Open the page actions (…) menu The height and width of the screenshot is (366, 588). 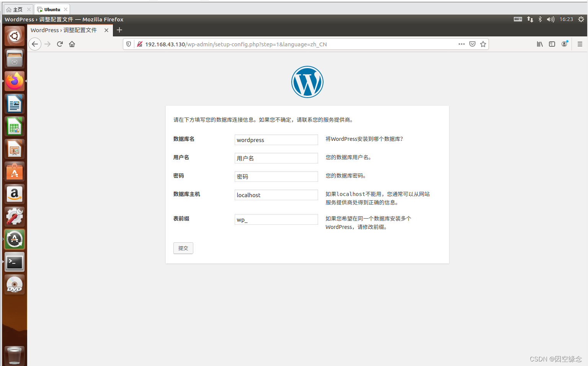click(461, 44)
